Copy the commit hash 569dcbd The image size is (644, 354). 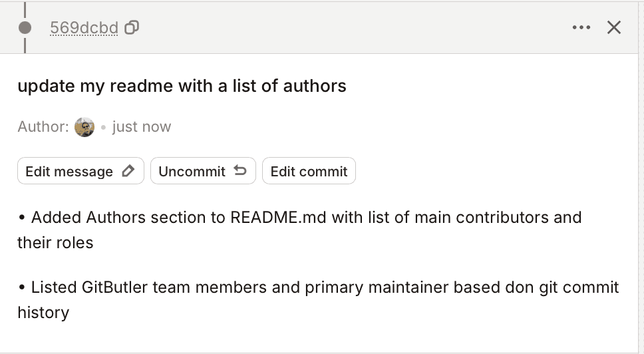coord(132,27)
